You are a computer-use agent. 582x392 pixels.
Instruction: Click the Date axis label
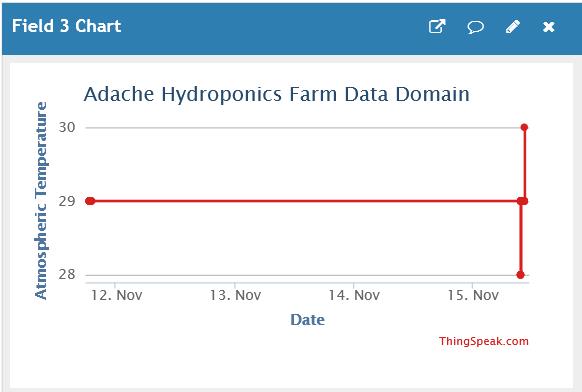coord(307,320)
